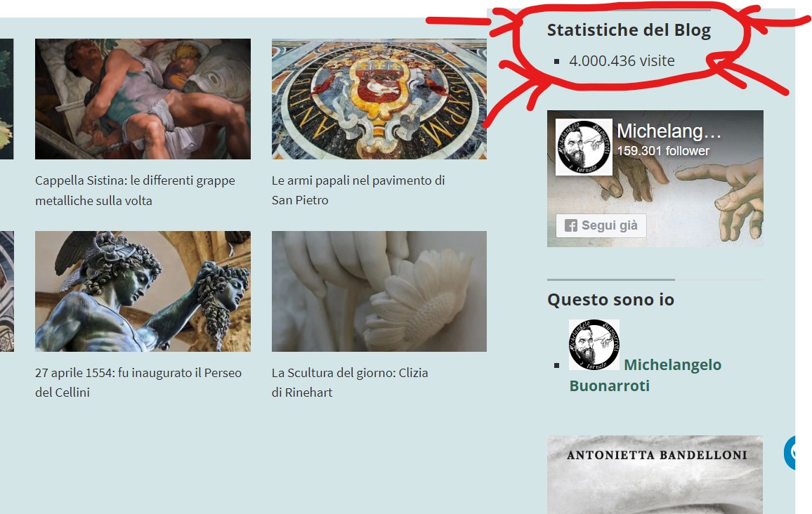812x514 pixels.
Task: Open article Cappella Sistina: le differenti grappe metalliche
Action: tap(135, 190)
